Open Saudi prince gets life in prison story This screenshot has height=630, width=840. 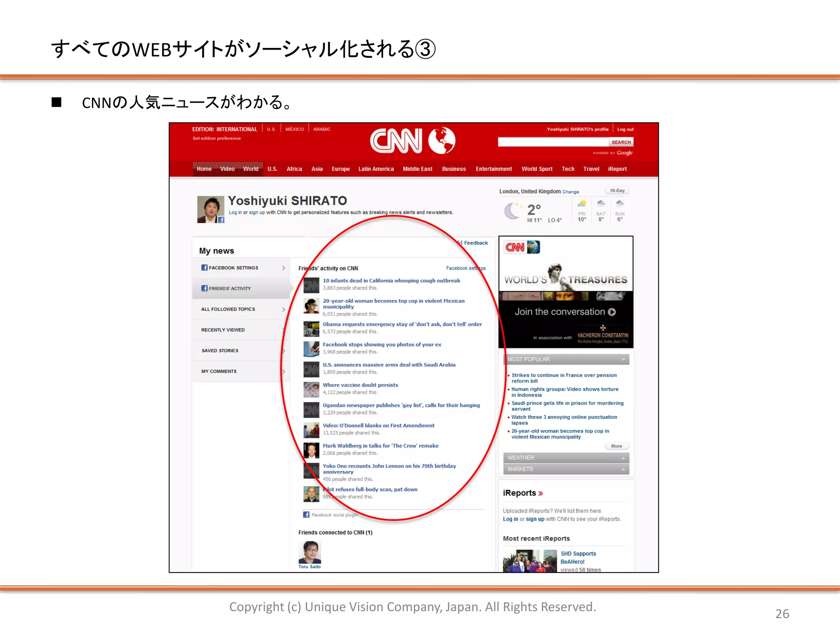(567, 406)
